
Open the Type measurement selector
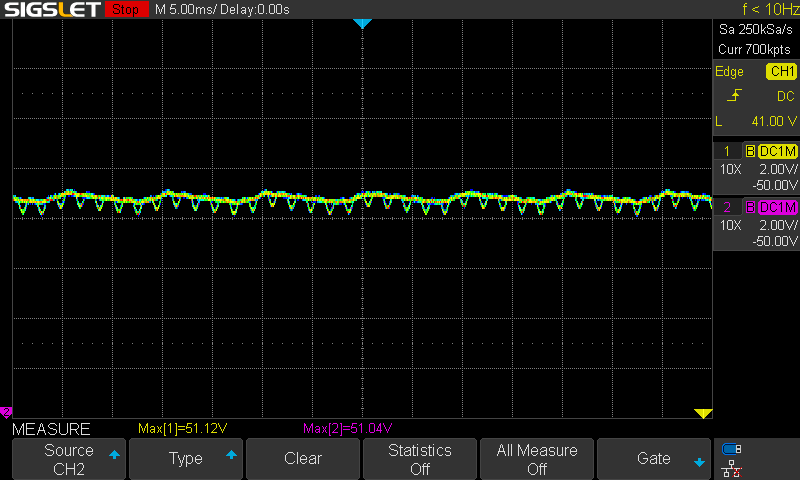pos(186,459)
